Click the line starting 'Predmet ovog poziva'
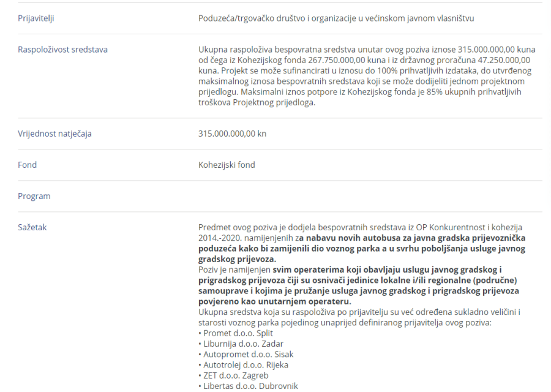 point(360,227)
